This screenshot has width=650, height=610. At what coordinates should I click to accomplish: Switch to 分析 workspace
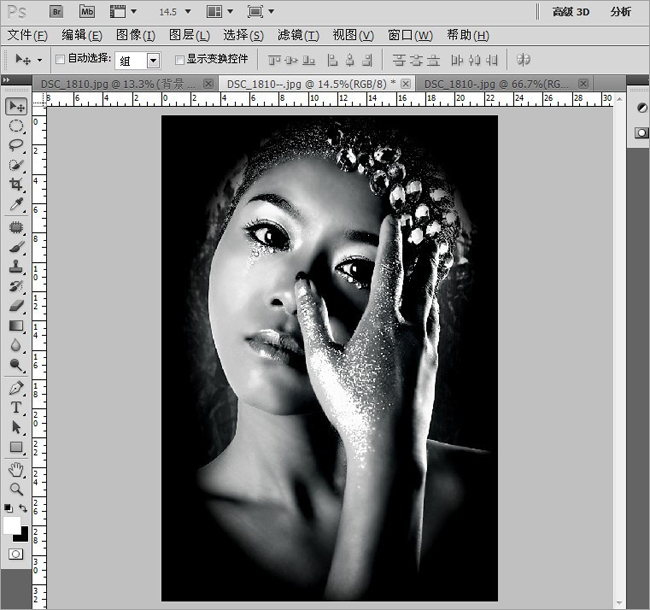coord(620,12)
